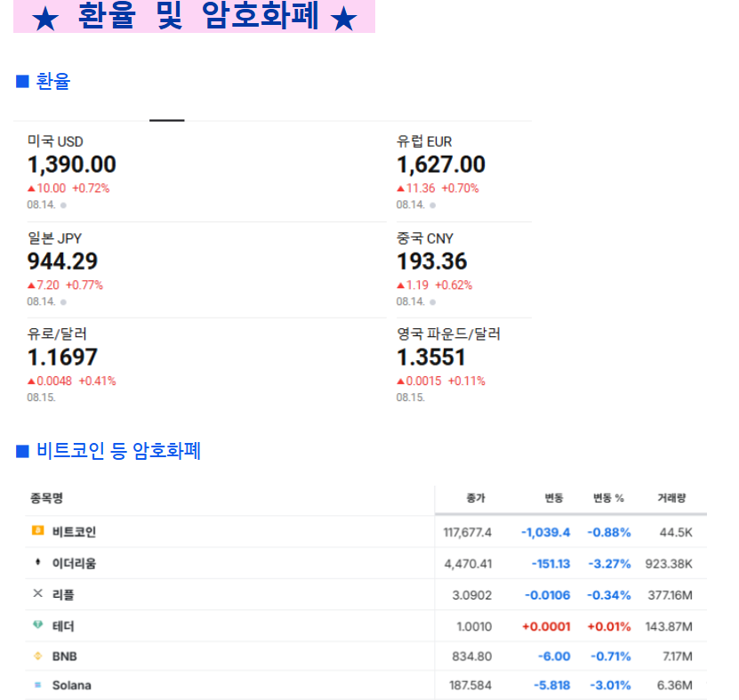This screenshot has height=700, width=739.
Task: Click EUR change +0.70%
Action: pos(460,188)
